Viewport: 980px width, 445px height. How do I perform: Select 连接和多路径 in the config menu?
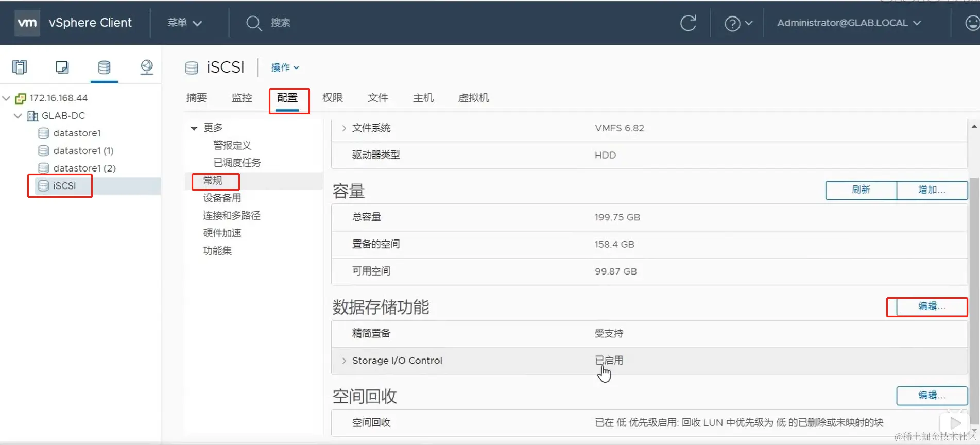232,215
